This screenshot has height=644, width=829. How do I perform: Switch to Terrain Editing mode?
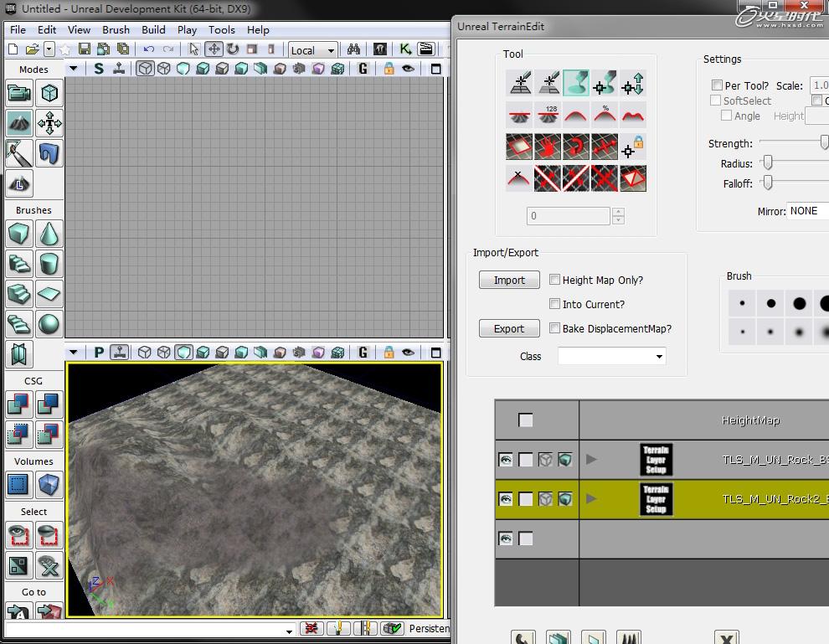point(19,124)
